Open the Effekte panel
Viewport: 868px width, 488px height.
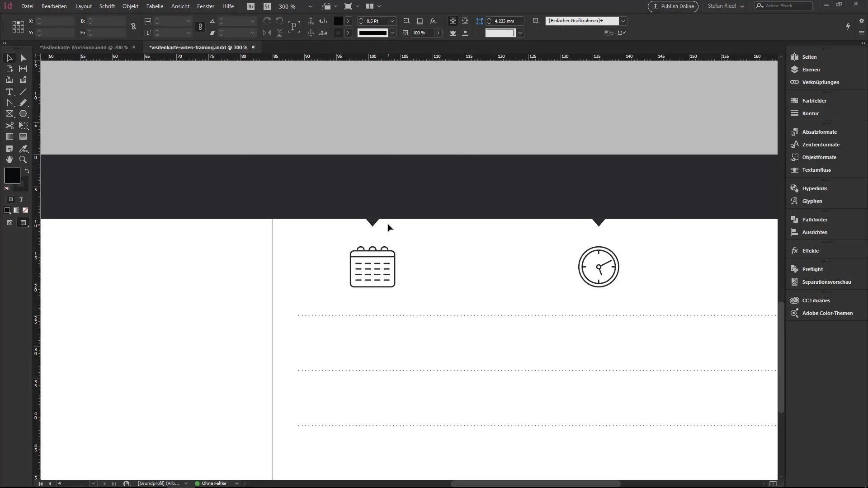pos(810,251)
